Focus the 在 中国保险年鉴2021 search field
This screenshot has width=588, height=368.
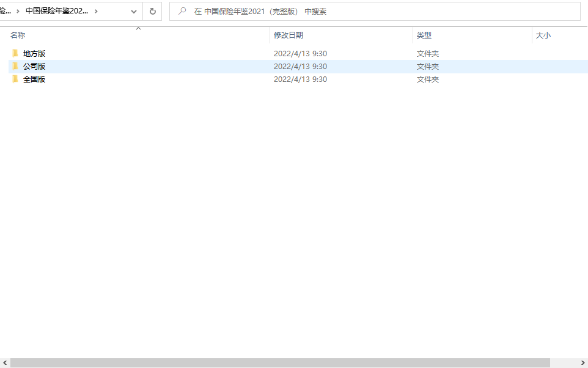point(375,11)
